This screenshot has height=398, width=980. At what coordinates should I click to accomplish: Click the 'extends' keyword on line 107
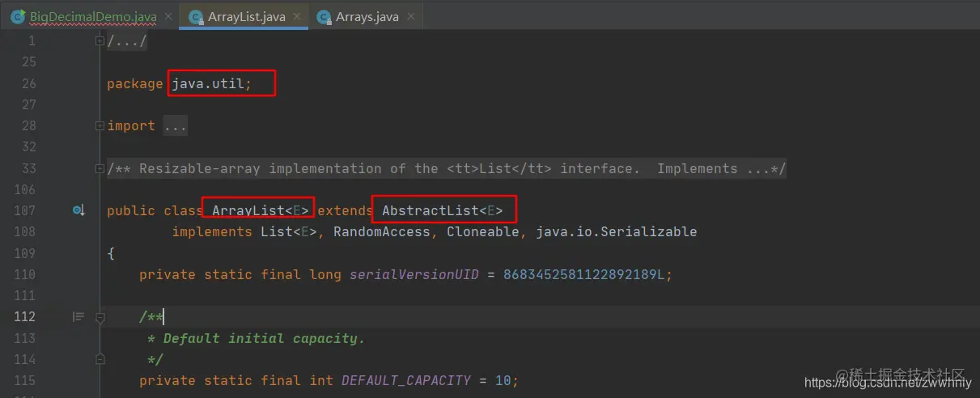(x=346, y=210)
